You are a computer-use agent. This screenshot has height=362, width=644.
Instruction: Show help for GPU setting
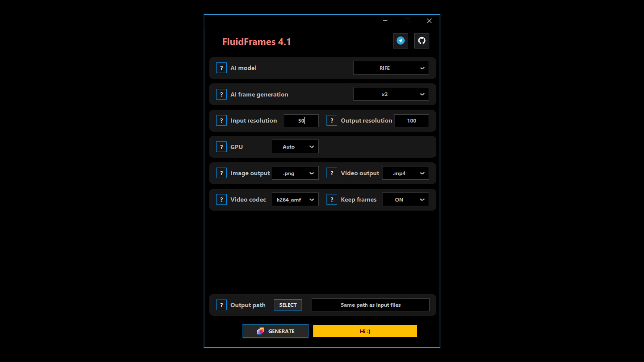221,147
